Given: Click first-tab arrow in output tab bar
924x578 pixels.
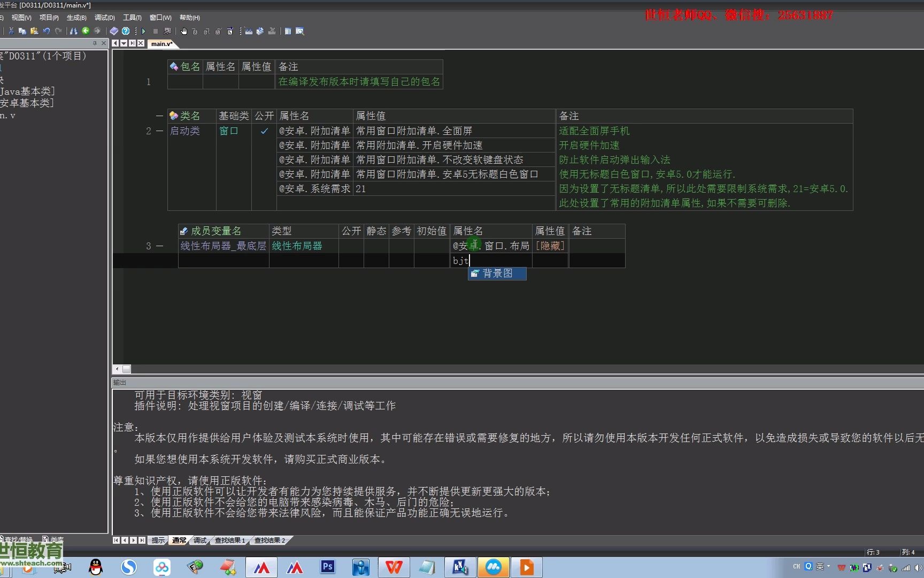Looking at the screenshot, I should (x=116, y=541).
